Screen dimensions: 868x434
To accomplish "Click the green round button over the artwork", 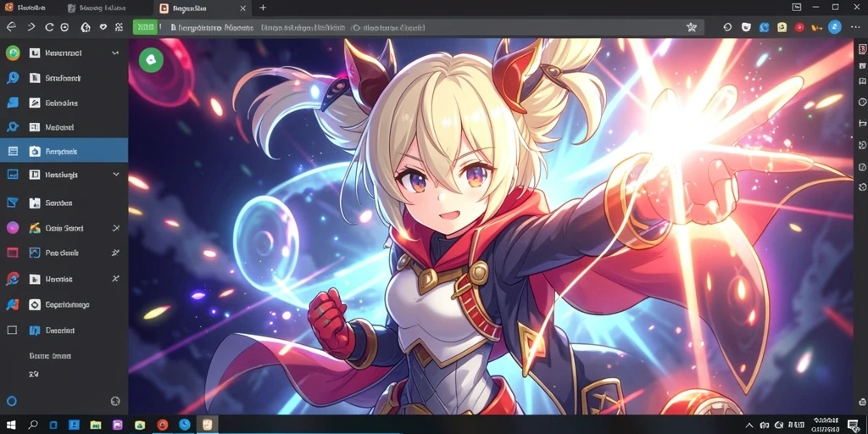I will (x=151, y=60).
